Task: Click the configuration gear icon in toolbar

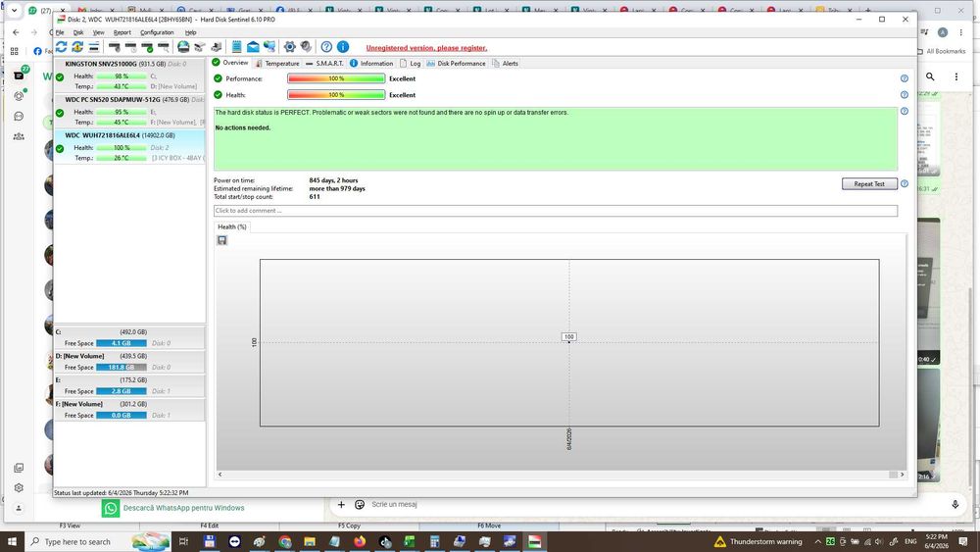Action: click(x=289, y=47)
